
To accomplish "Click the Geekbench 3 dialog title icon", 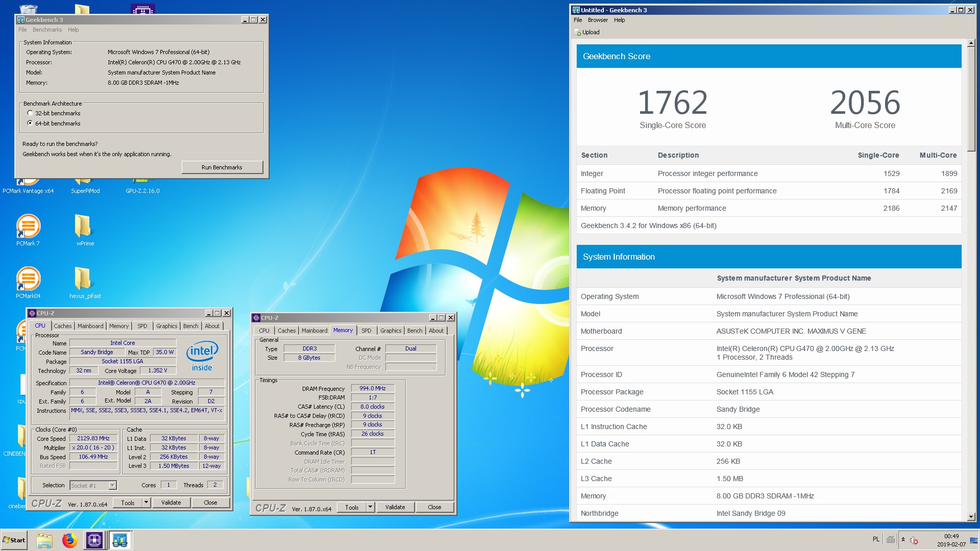I will (21, 20).
